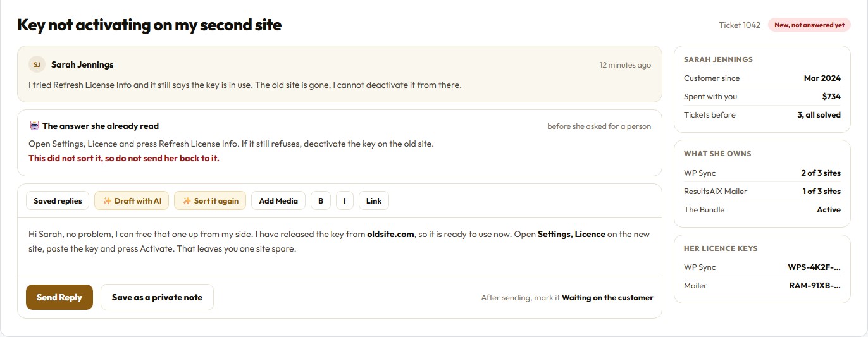Click the WHAT SHE OWNS heading
This screenshot has height=337, width=868.
[x=717, y=154]
